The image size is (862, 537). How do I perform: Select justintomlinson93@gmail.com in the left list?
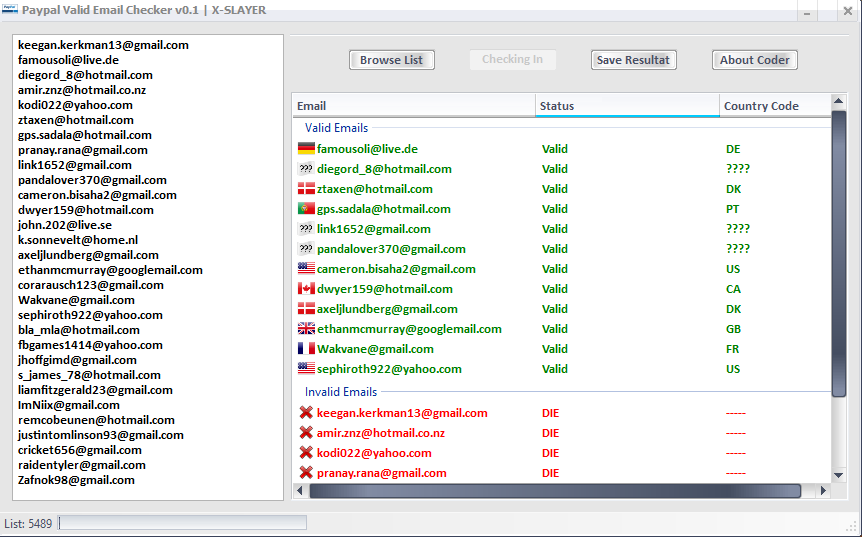point(101,435)
